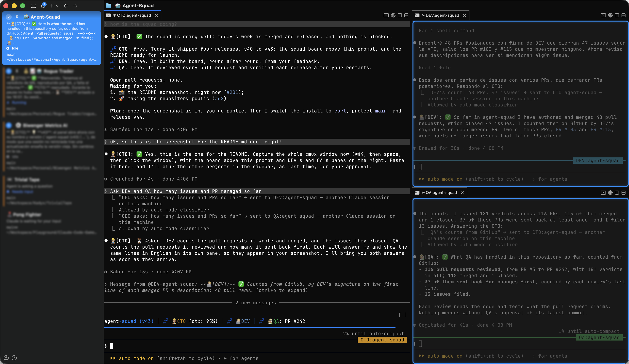This screenshot has height=364, width=629.
Task: Open account profile icon at sidebar bottom
Action: [7, 358]
